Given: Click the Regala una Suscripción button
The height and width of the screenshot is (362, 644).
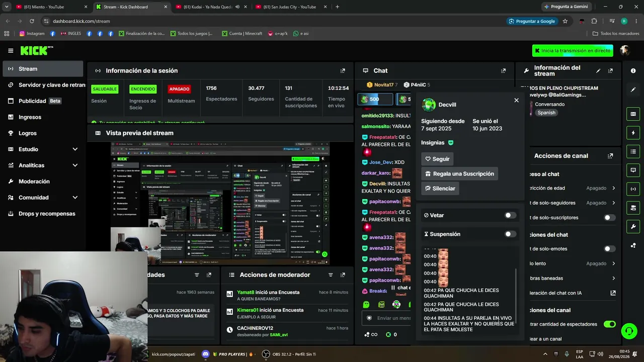Looking at the screenshot, I should coord(459,174).
